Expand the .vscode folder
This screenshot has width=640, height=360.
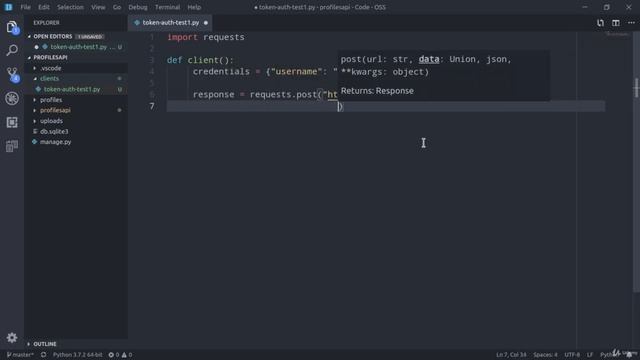(51, 68)
